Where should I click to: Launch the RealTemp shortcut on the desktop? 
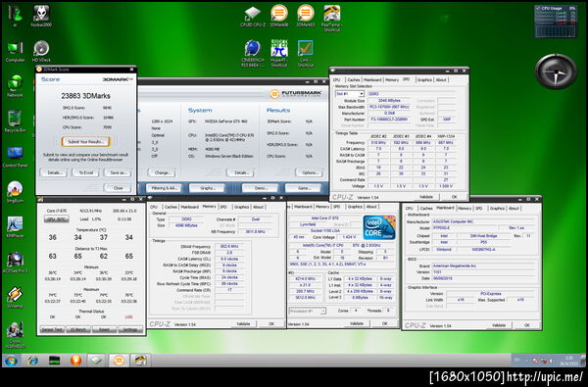click(x=331, y=18)
